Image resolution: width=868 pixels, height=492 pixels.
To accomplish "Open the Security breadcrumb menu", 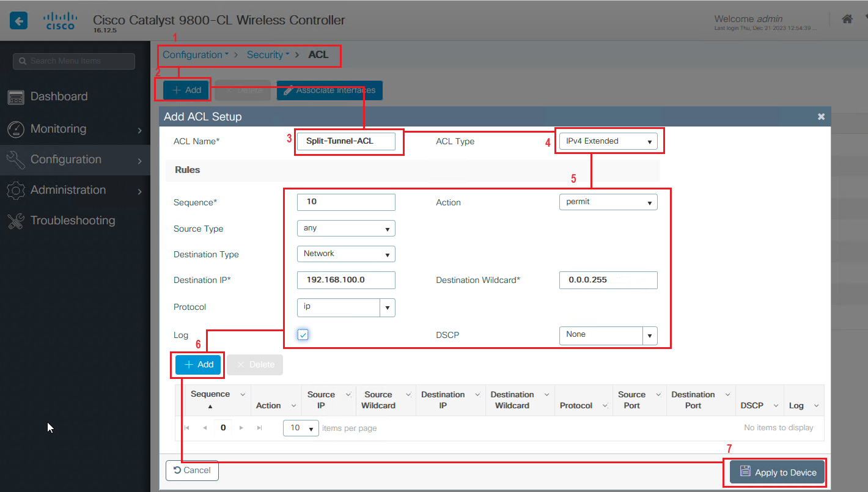I will [268, 55].
